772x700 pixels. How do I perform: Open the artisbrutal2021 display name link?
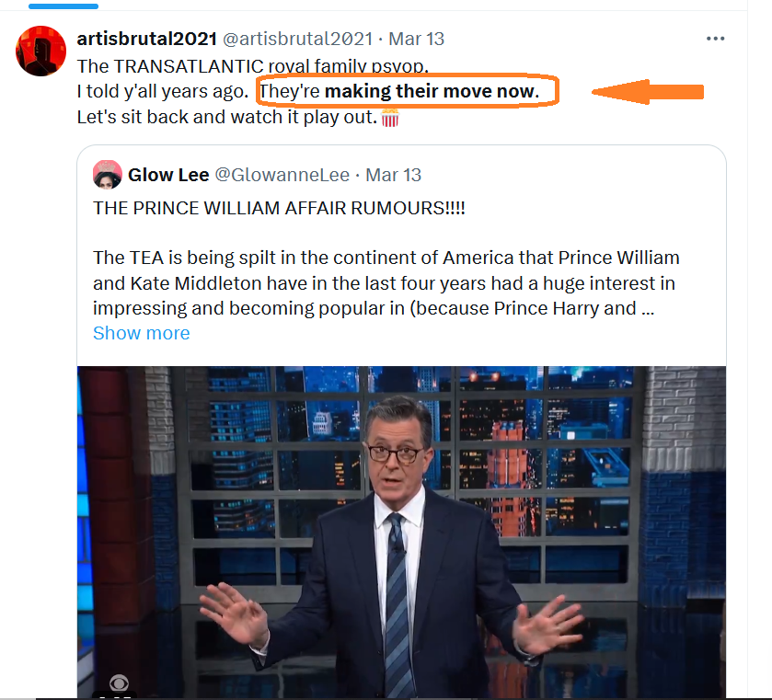tap(146, 39)
